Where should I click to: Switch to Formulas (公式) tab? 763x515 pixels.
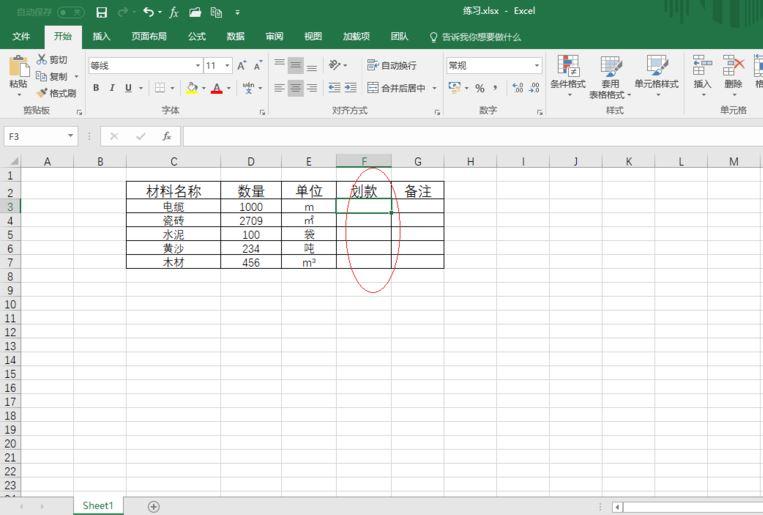pyautogui.click(x=197, y=37)
